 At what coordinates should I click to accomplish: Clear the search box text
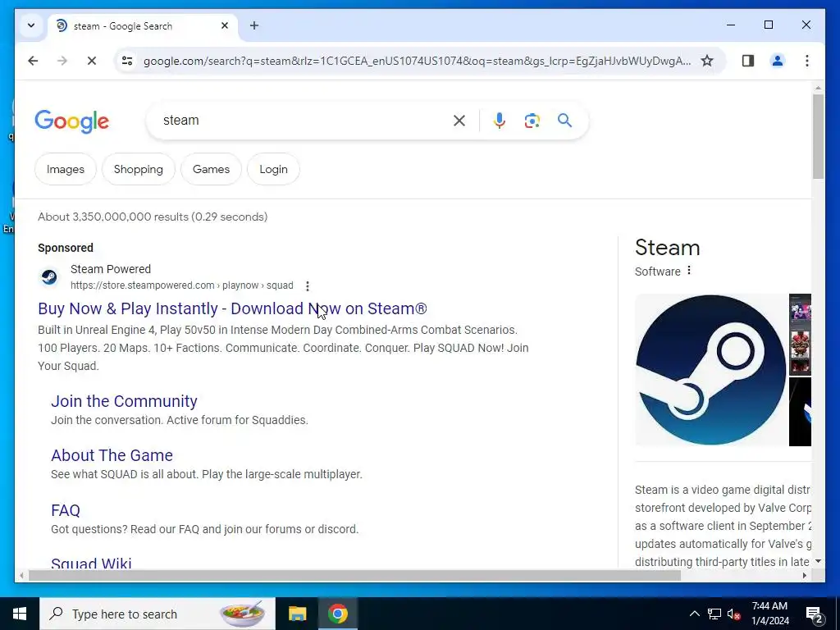(x=459, y=121)
